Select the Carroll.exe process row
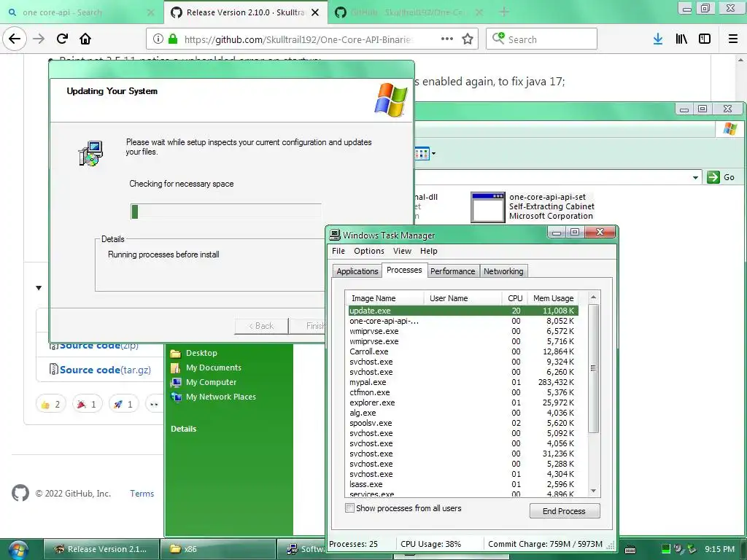 (x=463, y=351)
